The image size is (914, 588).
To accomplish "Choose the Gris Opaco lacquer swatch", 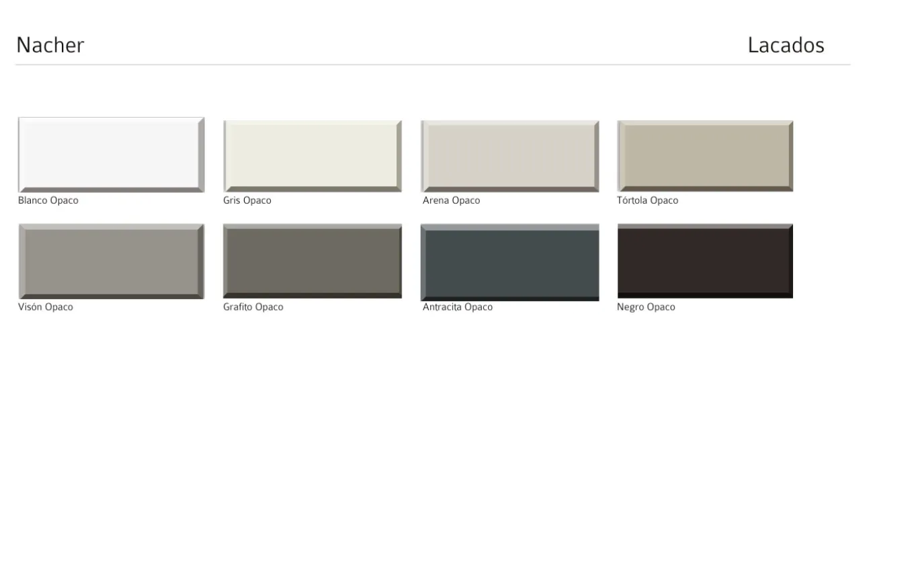I will [x=312, y=156].
